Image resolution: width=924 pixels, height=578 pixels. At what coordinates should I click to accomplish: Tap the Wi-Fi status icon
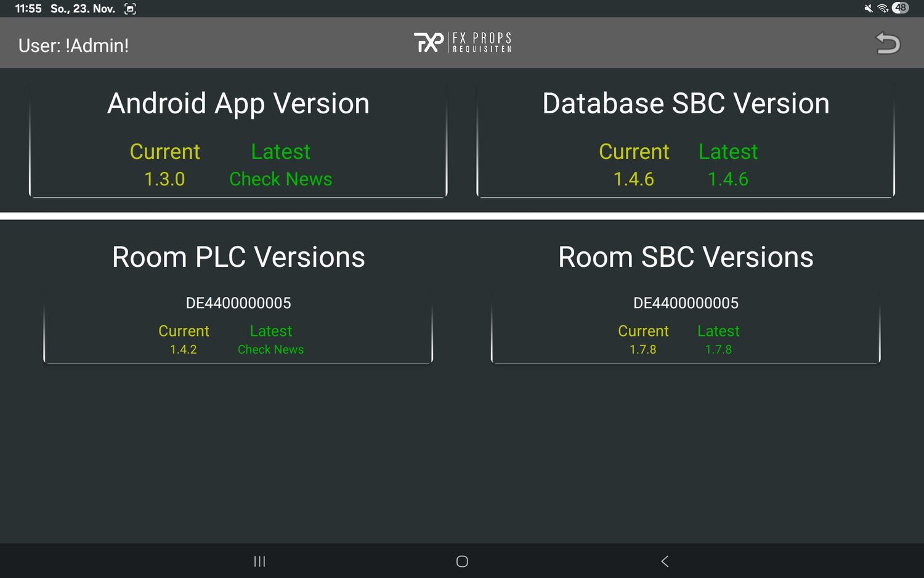(883, 8)
